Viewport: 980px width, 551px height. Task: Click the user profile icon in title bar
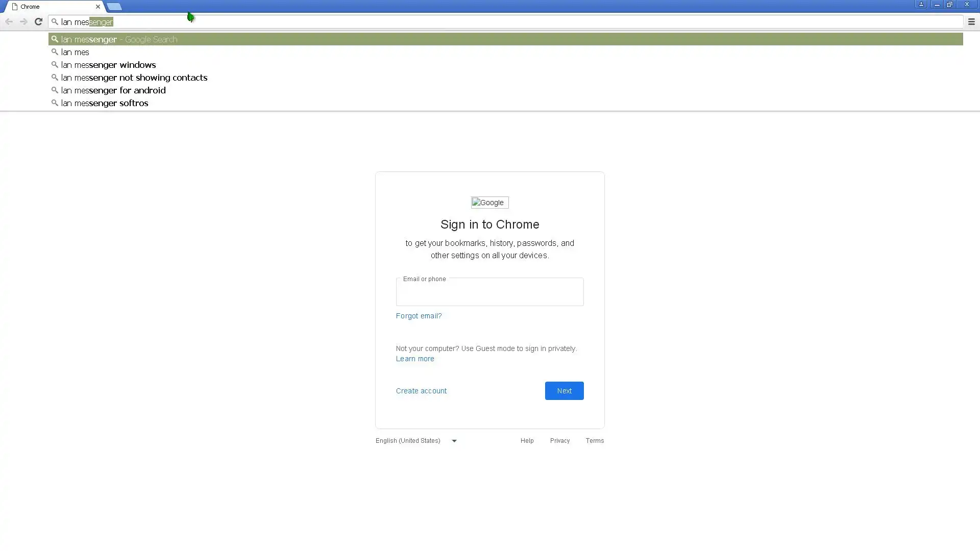pos(921,5)
